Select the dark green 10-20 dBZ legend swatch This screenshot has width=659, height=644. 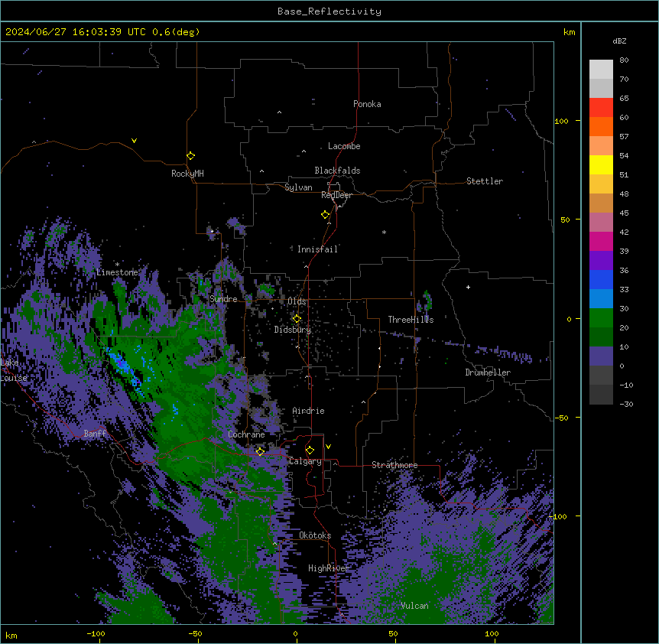(601, 337)
